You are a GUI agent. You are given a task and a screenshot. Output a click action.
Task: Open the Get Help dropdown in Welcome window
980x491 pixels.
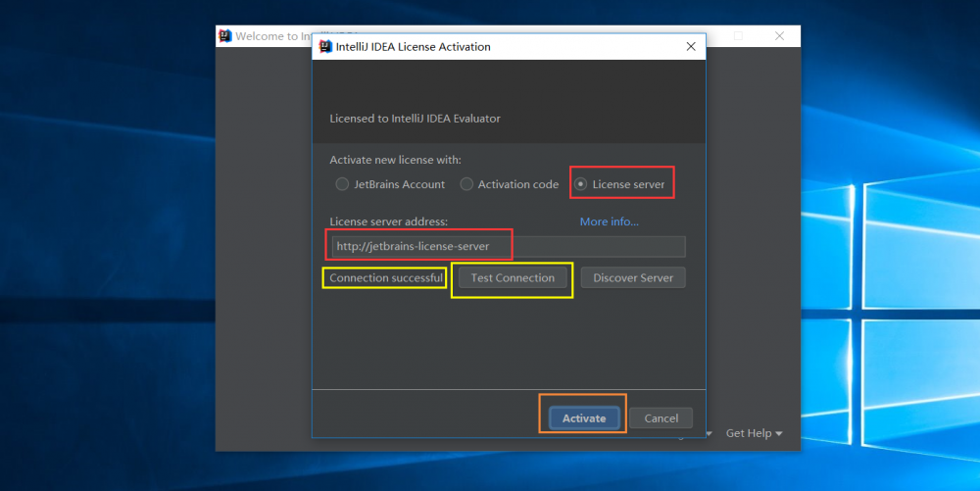click(754, 433)
